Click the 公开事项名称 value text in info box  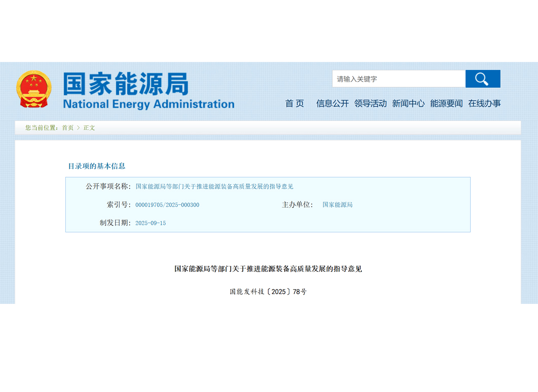pos(214,186)
